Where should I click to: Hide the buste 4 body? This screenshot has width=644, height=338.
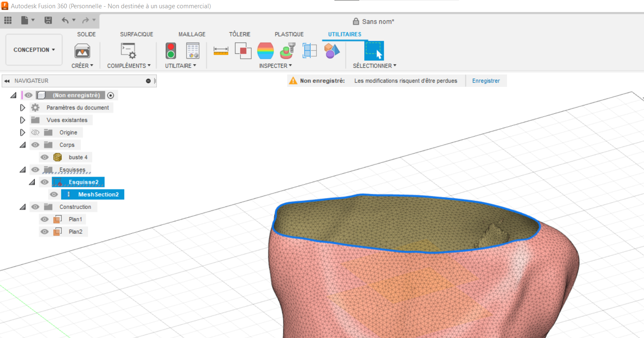[x=45, y=157]
